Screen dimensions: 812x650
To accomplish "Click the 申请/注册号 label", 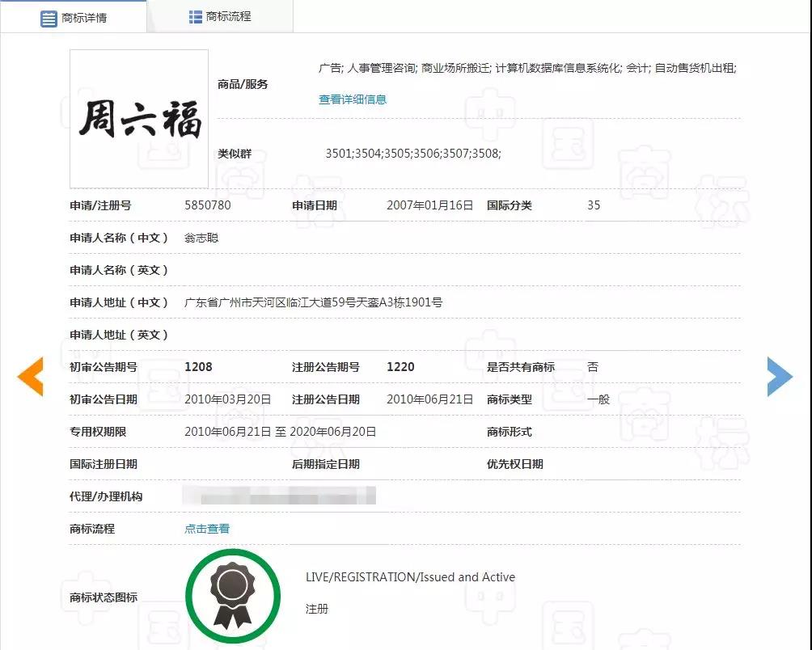I will 100,205.
